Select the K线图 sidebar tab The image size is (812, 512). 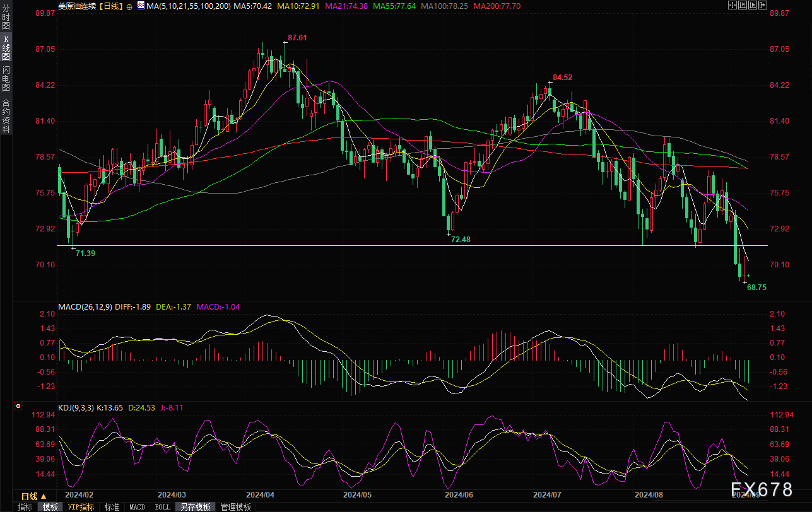[x=6, y=47]
